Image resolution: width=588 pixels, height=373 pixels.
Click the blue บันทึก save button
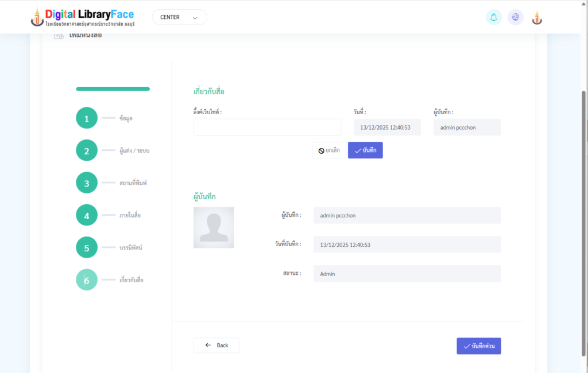[x=365, y=150]
